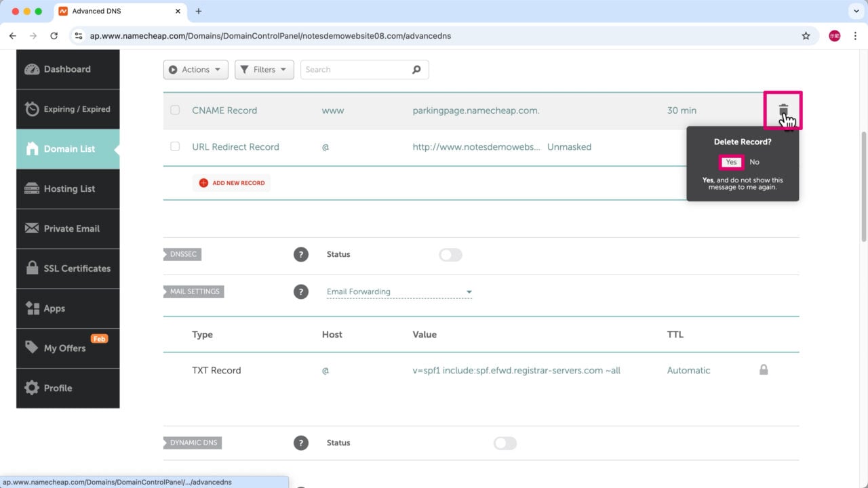Confirm deletion by clicking Yes

(731, 162)
